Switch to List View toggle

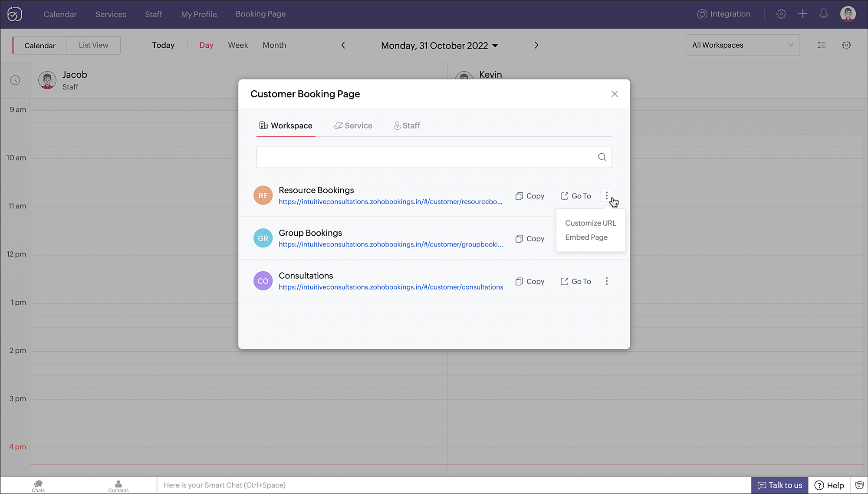click(x=93, y=45)
